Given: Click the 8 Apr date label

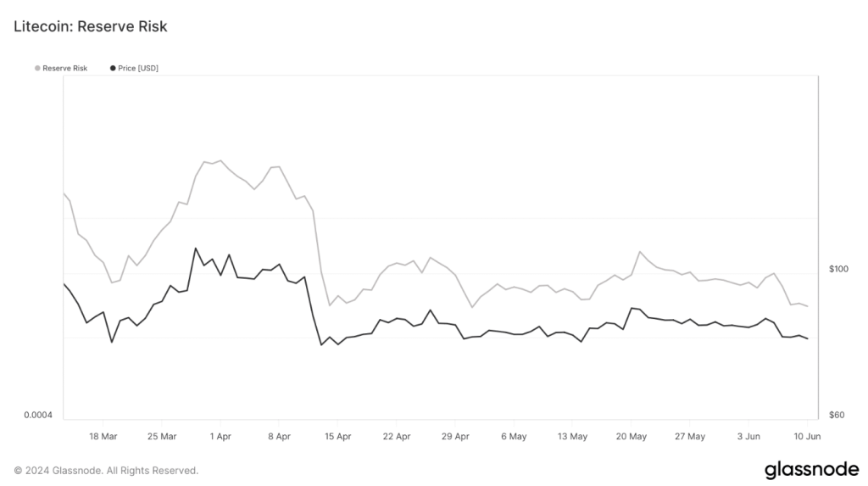Looking at the screenshot, I should coord(279,436).
